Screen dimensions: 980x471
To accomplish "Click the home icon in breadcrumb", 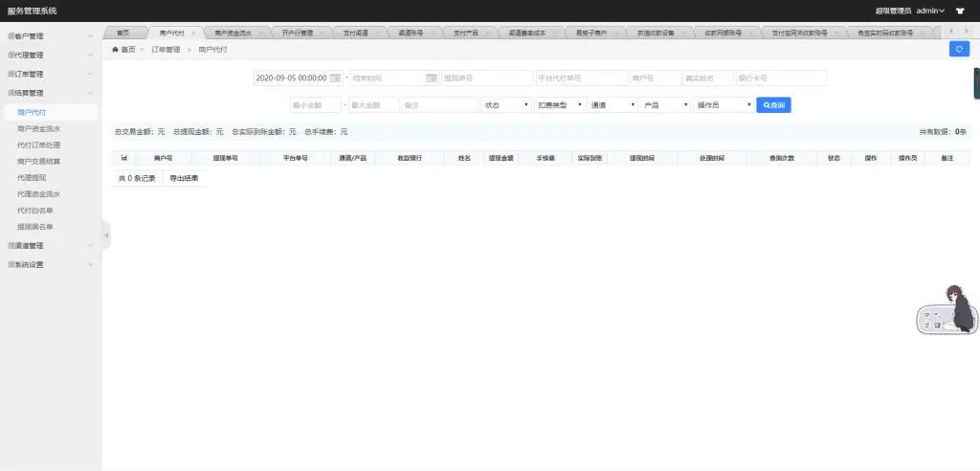I will 115,49.
